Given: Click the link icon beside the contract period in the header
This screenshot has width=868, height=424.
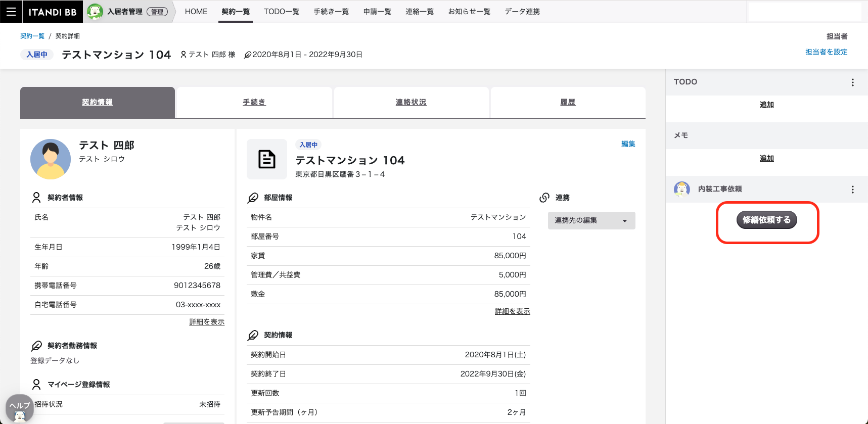Looking at the screenshot, I should (x=248, y=55).
